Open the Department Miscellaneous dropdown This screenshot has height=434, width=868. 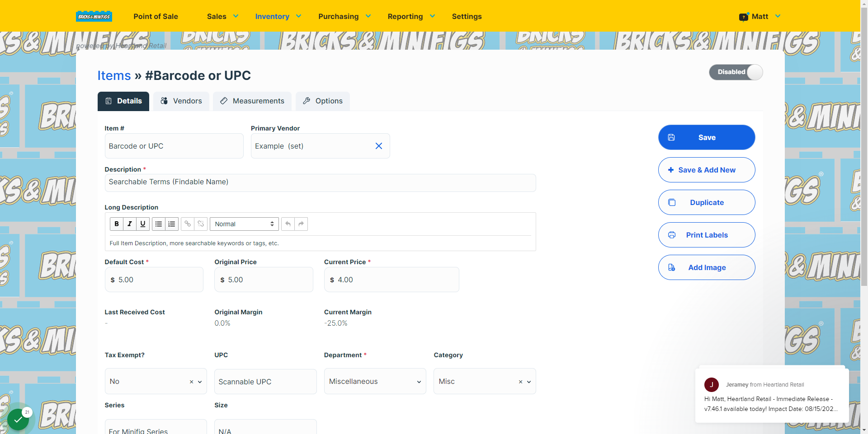(375, 381)
